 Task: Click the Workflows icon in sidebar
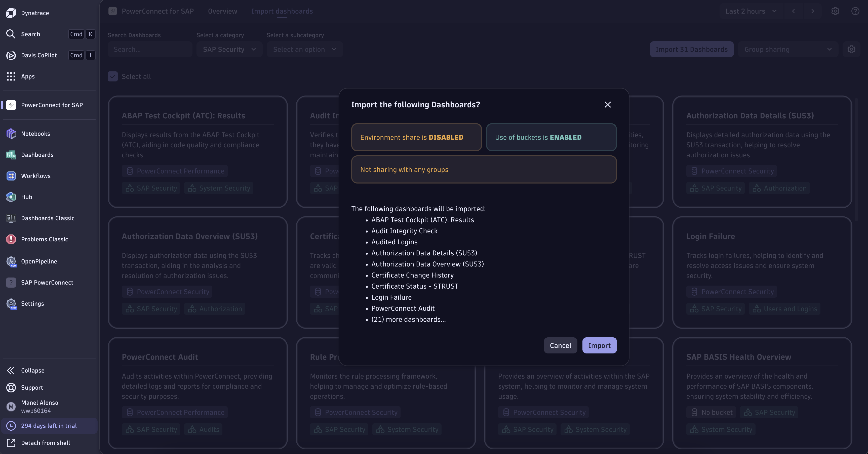(11, 176)
